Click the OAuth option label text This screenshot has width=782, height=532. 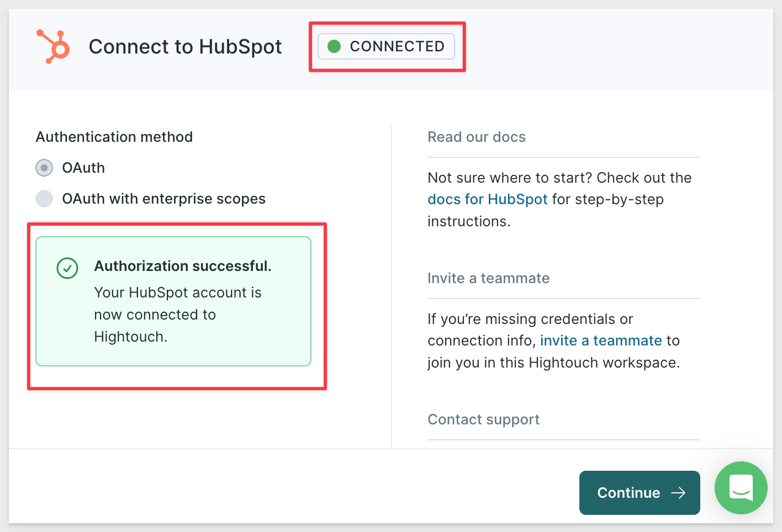[83, 168]
